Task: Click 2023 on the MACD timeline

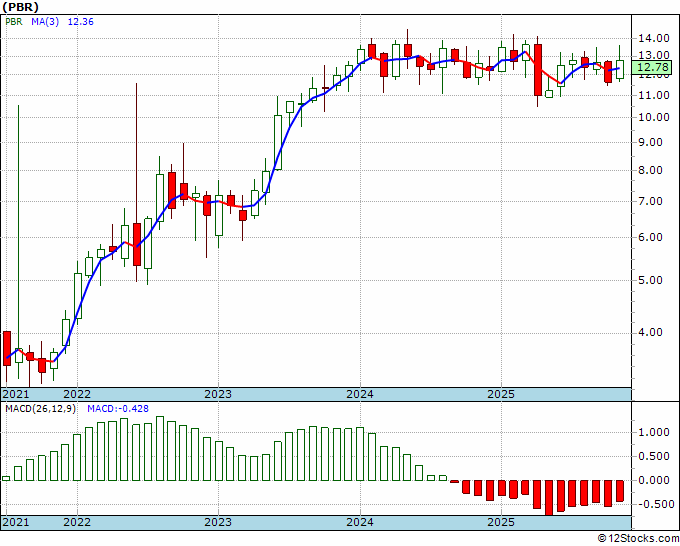Action: coord(218,522)
